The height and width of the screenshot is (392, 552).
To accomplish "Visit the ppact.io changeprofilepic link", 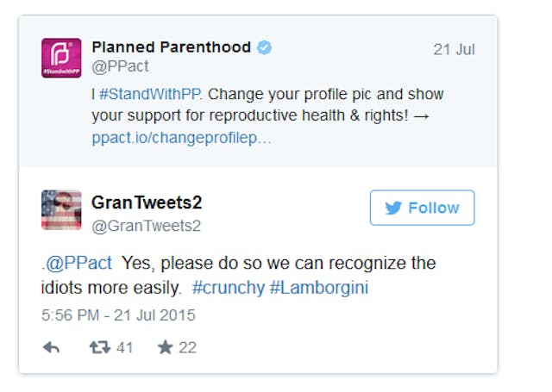I will (x=181, y=138).
